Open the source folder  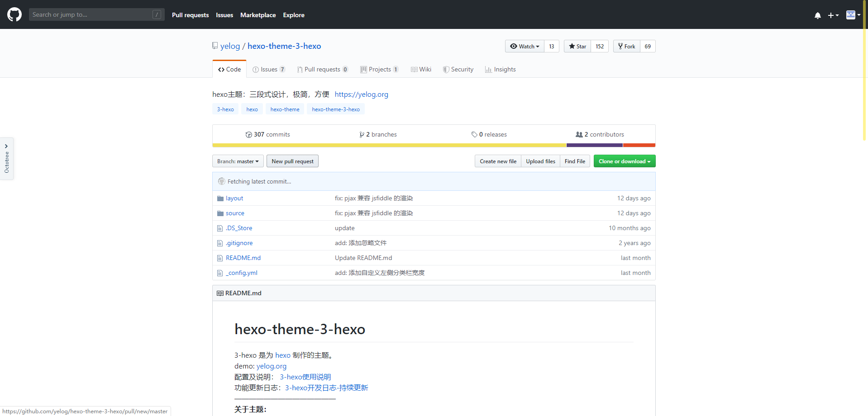pos(235,213)
